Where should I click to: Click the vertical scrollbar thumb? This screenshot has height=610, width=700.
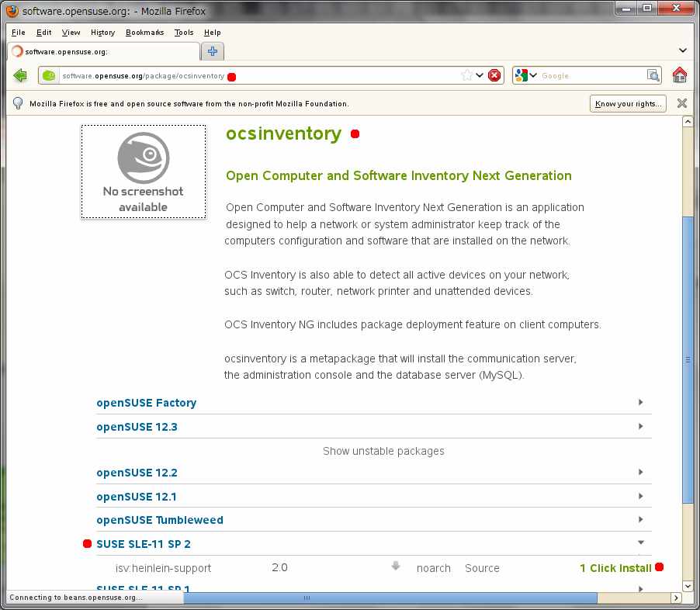pos(688,360)
